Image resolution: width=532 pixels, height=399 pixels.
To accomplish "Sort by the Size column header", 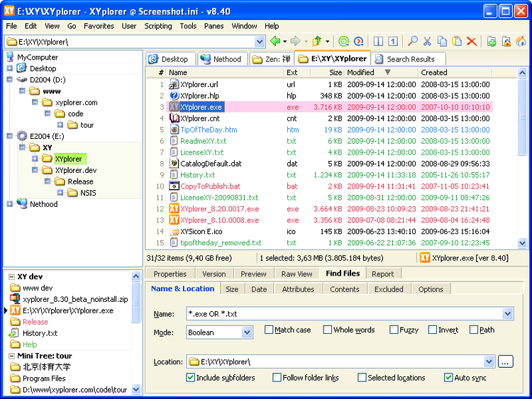I will (328, 72).
